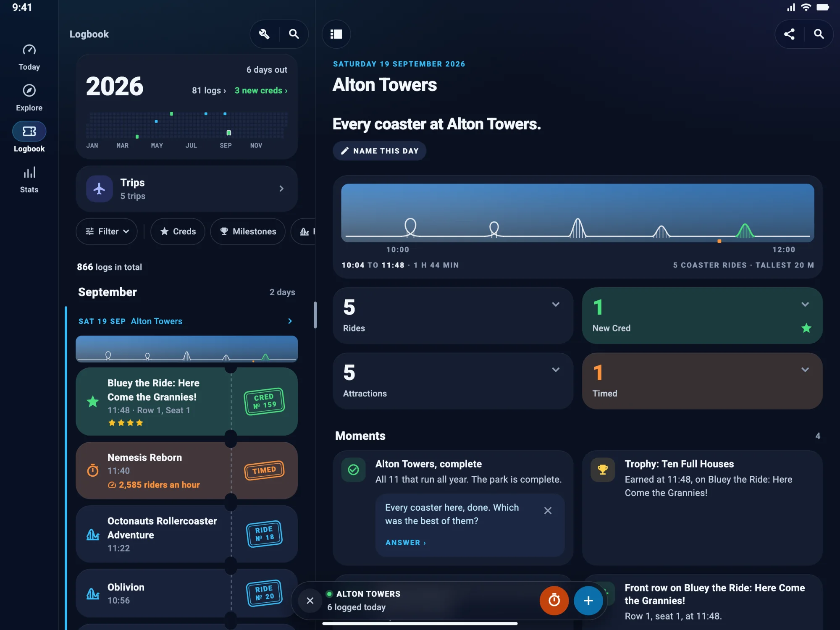The image size is (840, 630).
Task: Expand the 1 New Cred card
Action: [x=702, y=315]
